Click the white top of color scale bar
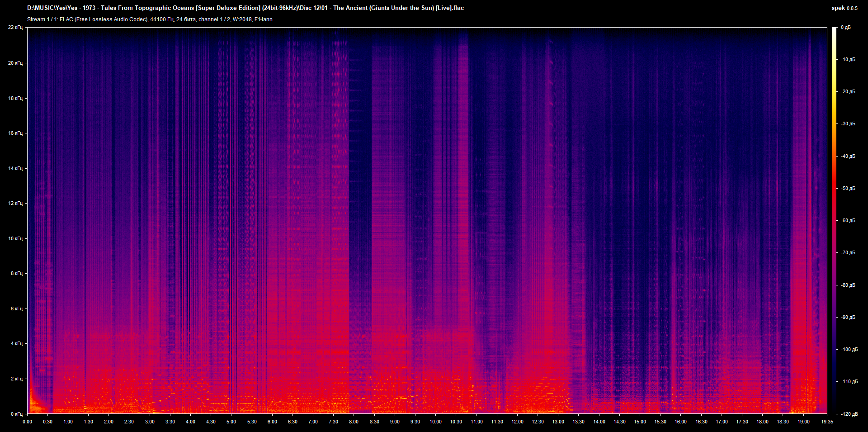 tap(834, 32)
